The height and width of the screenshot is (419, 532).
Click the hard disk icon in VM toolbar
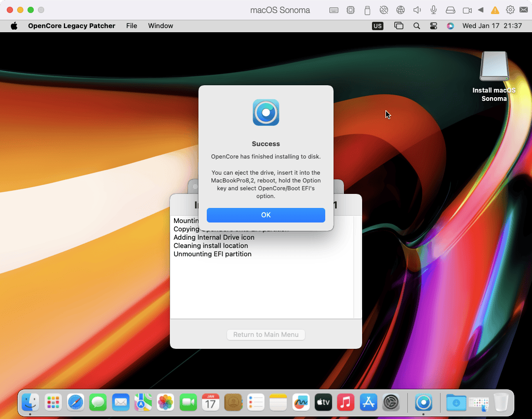[x=450, y=10]
